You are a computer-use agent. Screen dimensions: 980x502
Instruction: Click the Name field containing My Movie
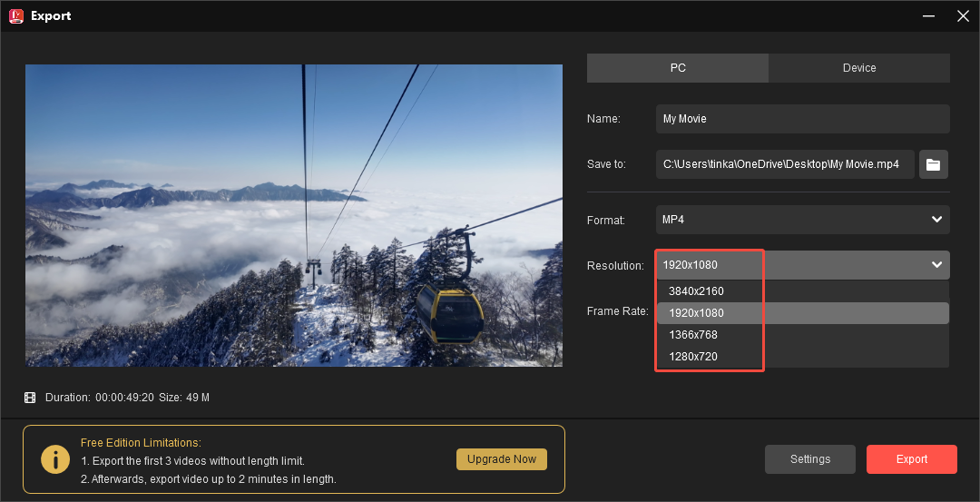(x=802, y=119)
